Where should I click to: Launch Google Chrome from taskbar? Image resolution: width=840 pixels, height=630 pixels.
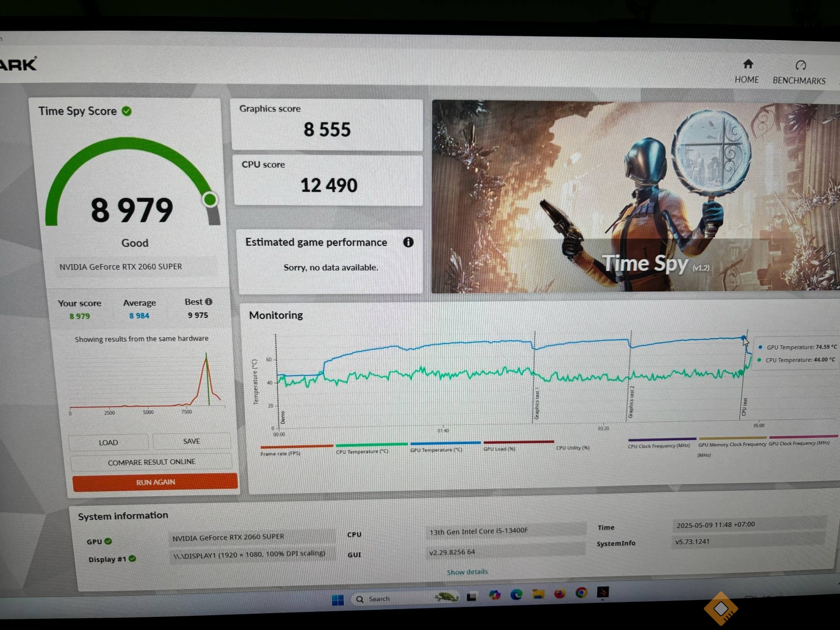click(x=581, y=592)
